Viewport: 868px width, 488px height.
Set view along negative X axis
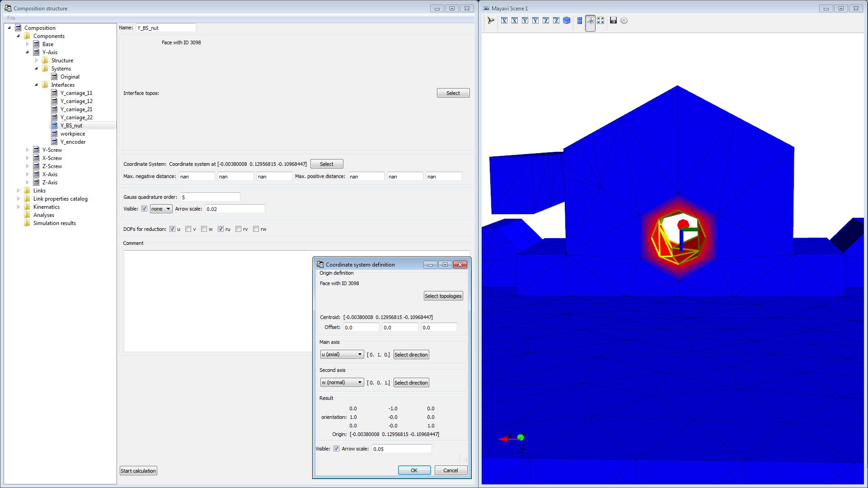tap(504, 20)
